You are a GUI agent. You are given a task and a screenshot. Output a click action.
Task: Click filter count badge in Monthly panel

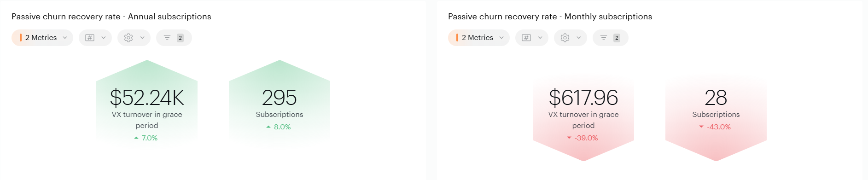pyautogui.click(x=617, y=38)
